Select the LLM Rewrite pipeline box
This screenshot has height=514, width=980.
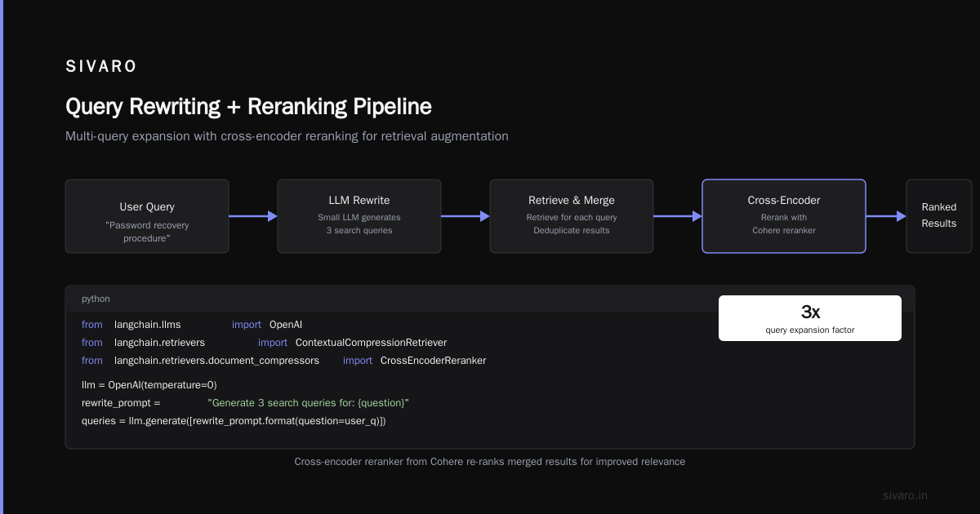(359, 216)
